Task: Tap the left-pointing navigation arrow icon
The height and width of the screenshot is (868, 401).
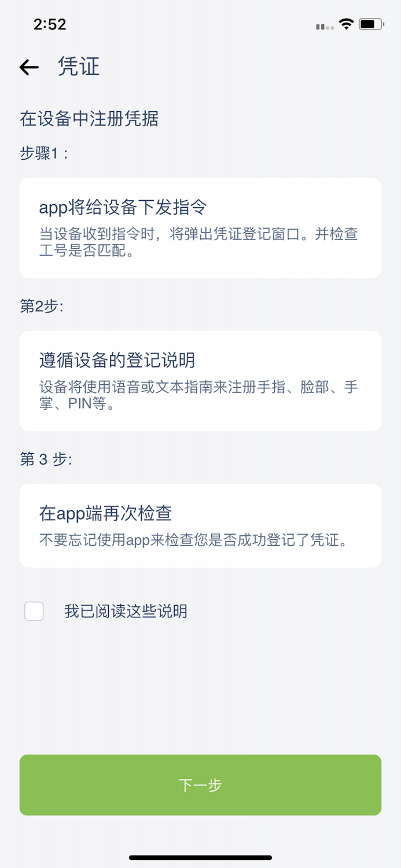Action: click(28, 67)
